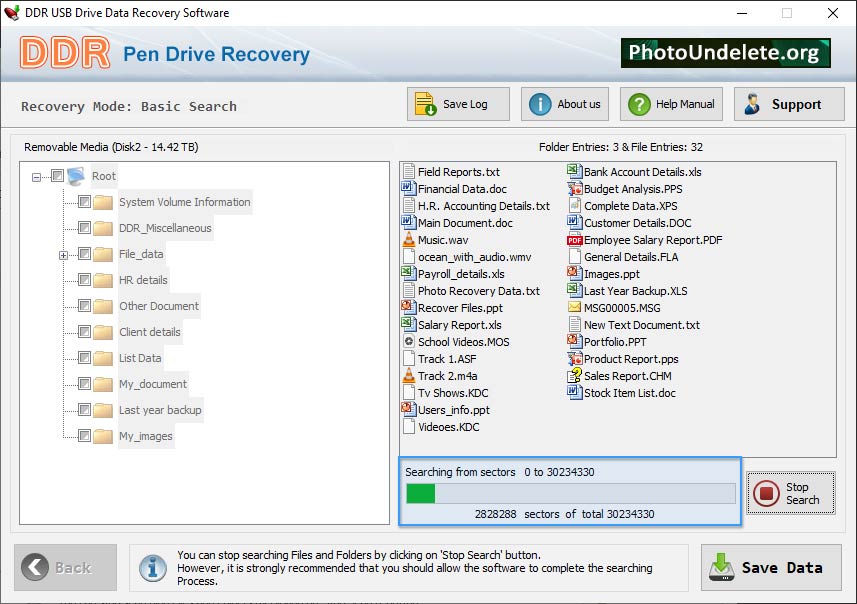Check the System Volume Information checkbox
The image size is (857, 604).
[84, 202]
